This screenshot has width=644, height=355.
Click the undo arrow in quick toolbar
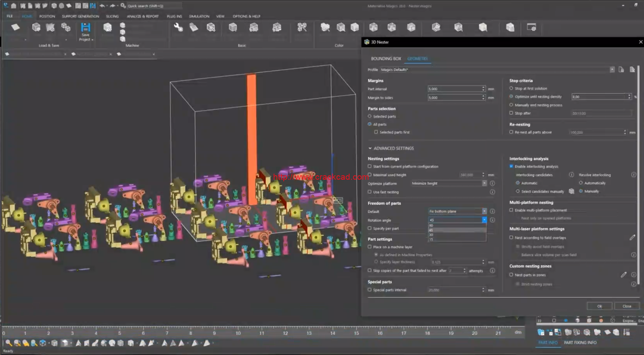(102, 6)
